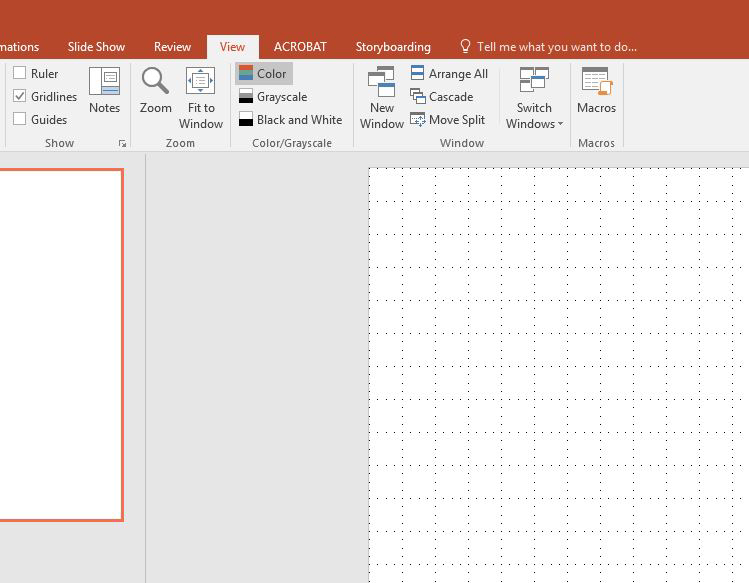Open the Show group dialog launcher

pyautogui.click(x=122, y=143)
